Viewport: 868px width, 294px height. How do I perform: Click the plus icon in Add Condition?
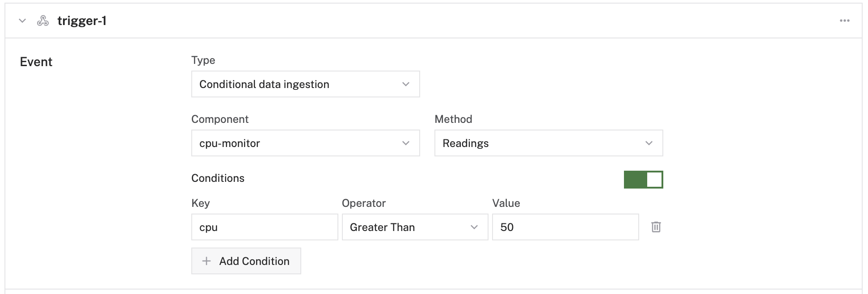point(207,261)
